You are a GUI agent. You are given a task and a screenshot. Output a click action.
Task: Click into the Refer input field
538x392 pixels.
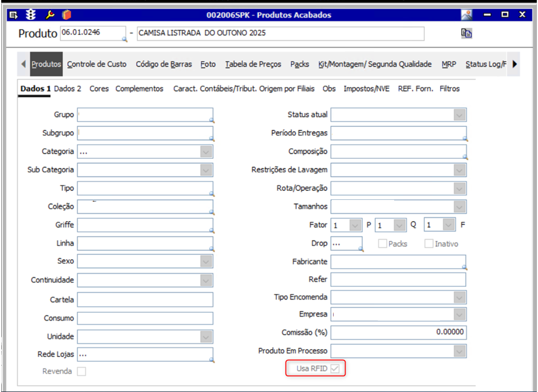coord(398,280)
